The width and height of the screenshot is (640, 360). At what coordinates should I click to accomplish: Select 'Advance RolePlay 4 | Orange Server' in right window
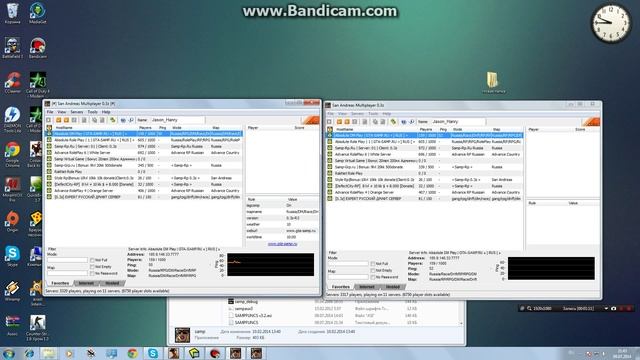[x=424, y=192]
